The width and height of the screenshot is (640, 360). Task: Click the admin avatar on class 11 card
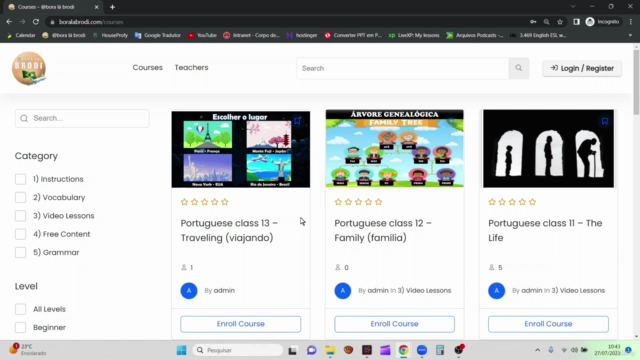click(497, 291)
